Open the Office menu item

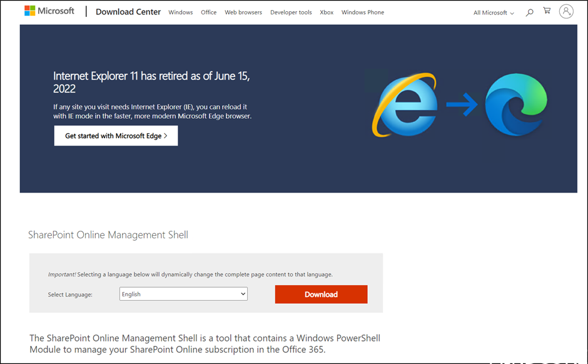(208, 13)
